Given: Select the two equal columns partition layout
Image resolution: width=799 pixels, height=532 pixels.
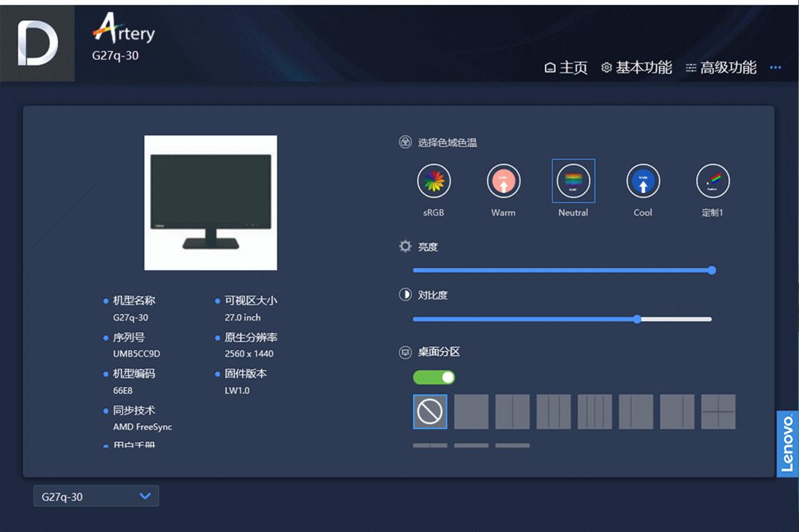Looking at the screenshot, I should (513, 412).
